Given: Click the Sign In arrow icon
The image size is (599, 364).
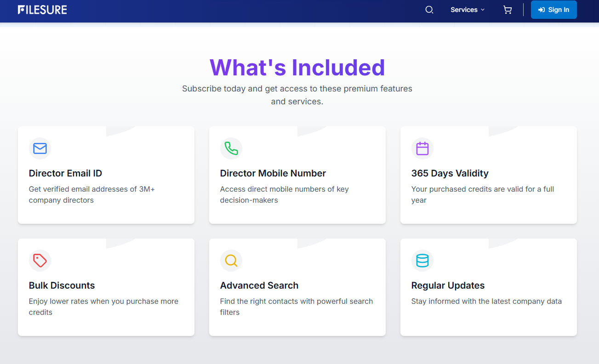Looking at the screenshot, I should click(542, 10).
